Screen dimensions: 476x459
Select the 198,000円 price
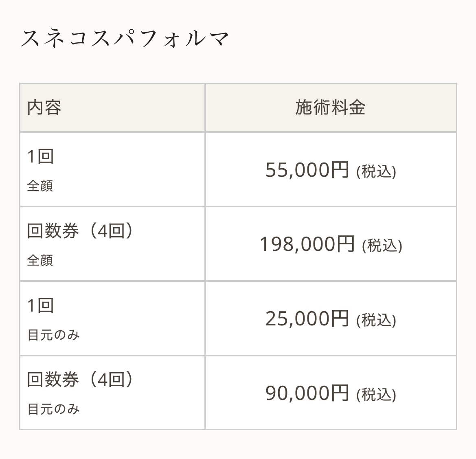click(307, 244)
